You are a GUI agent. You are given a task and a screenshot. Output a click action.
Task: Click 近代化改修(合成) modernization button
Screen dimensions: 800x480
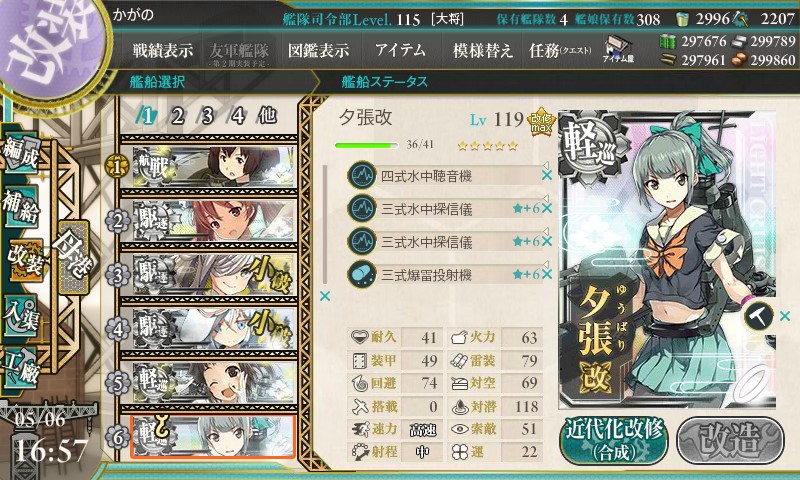pos(614,440)
